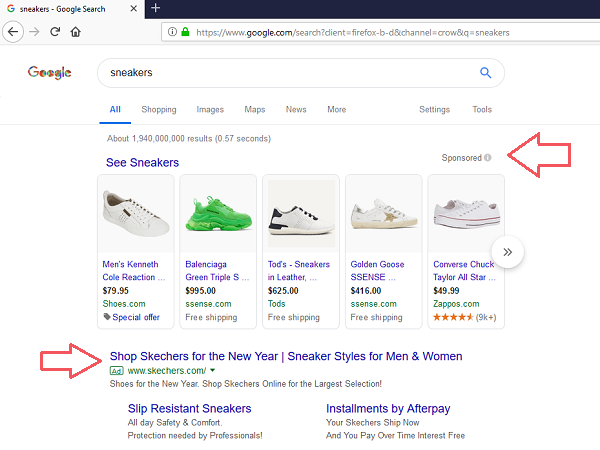Expand the skechers.com ad URL dropdown arrow

click(x=213, y=370)
